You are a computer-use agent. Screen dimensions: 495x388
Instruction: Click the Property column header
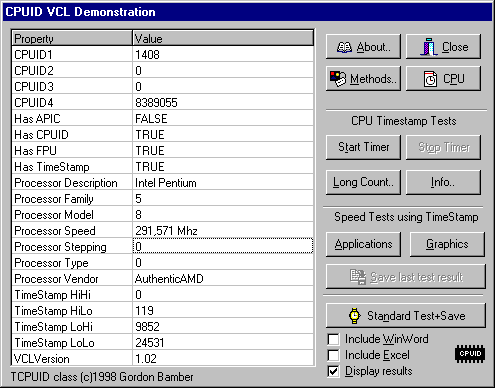(72, 38)
